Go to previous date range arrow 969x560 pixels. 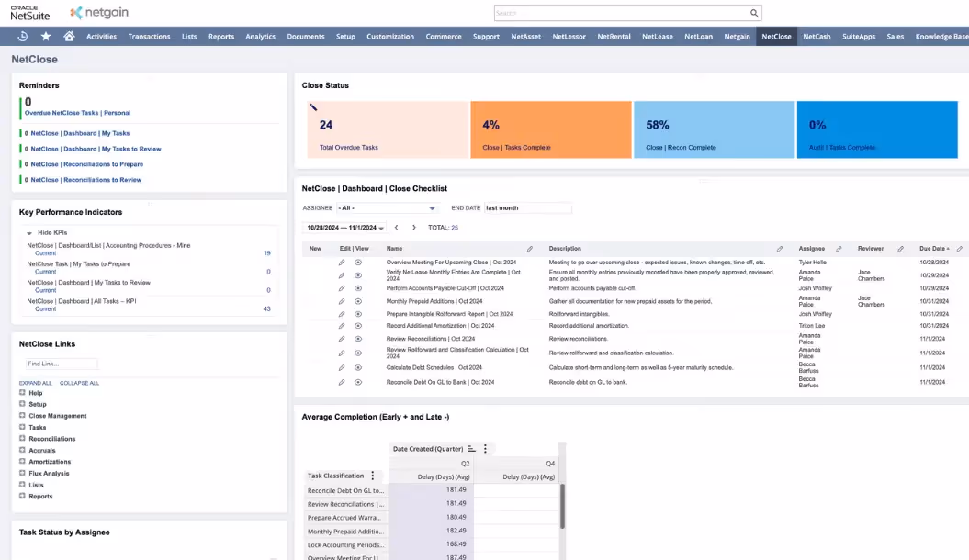pyautogui.click(x=396, y=227)
